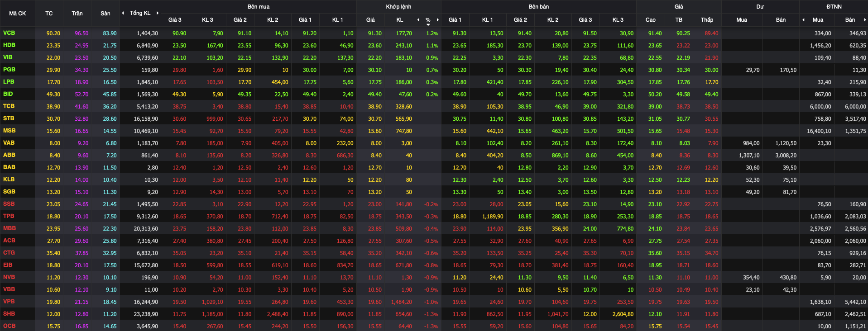Screen dimensions: 868x331
Task: Click the left arrow beside ĐTNN Mua header
Action: pyautogui.click(x=804, y=20)
